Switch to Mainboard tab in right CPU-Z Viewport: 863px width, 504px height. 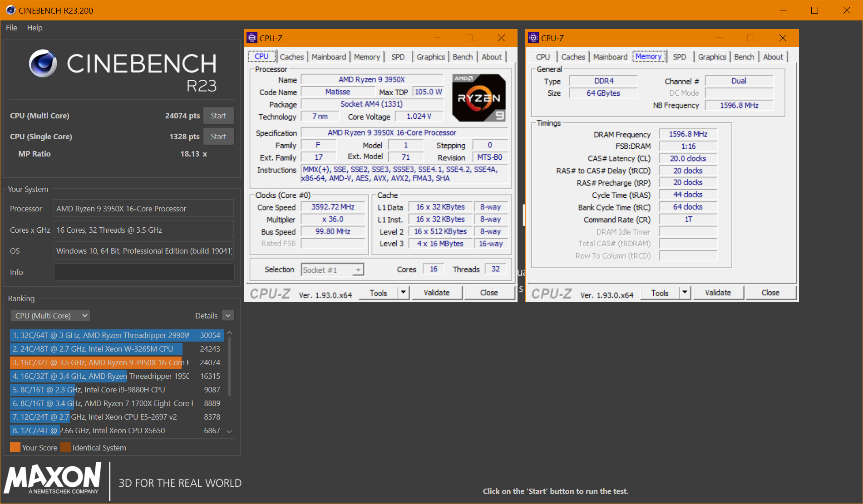tap(610, 57)
